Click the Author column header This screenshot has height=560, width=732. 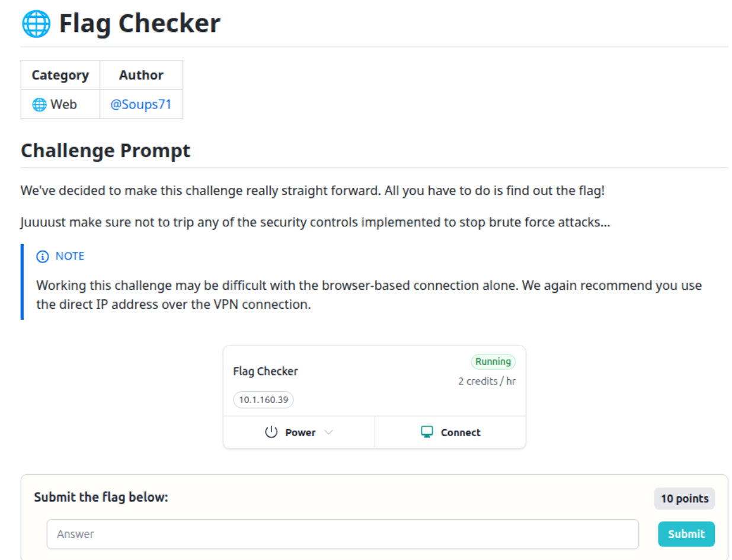click(141, 75)
